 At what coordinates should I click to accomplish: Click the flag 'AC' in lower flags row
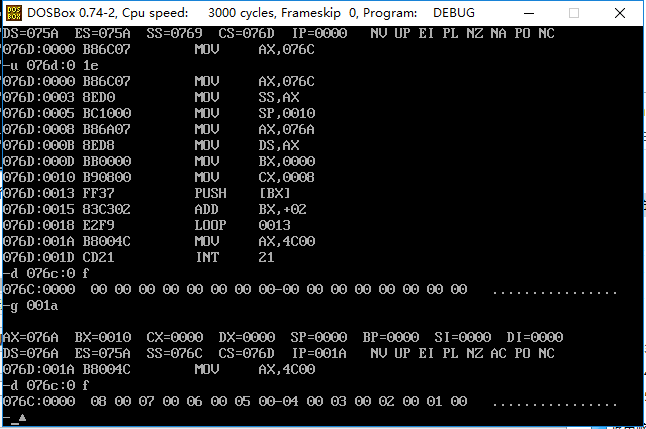point(499,354)
